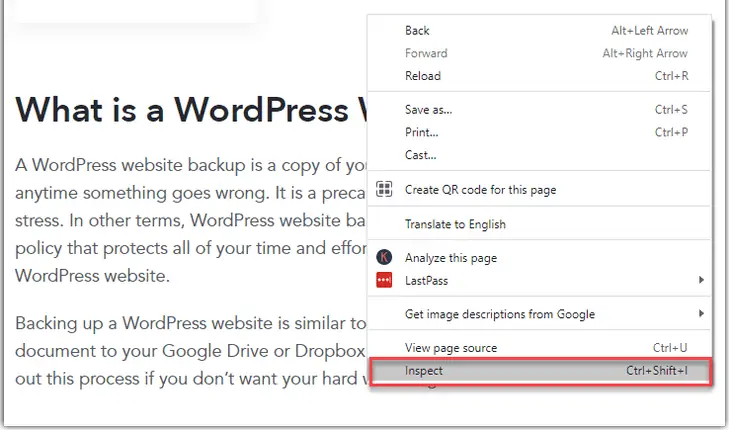730x431 pixels.
Task: Select Cast... in the context menu
Action: [539, 155]
